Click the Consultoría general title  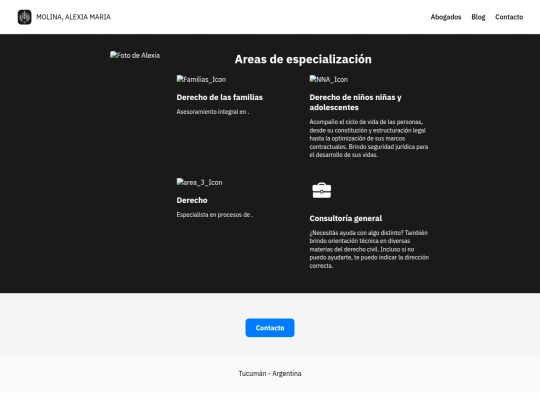pos(345,218)
